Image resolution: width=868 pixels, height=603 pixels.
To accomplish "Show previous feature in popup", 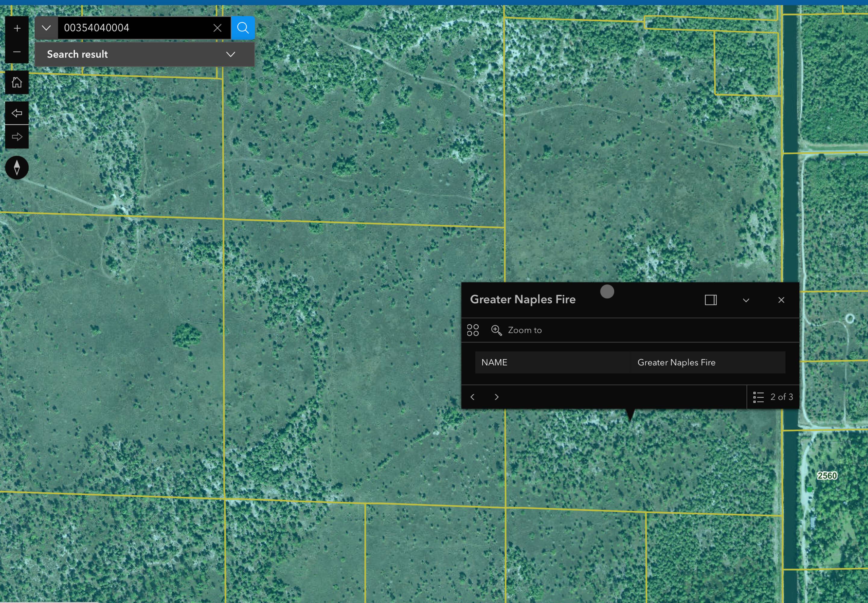I will pyautogui.click(x=473, y=397).
